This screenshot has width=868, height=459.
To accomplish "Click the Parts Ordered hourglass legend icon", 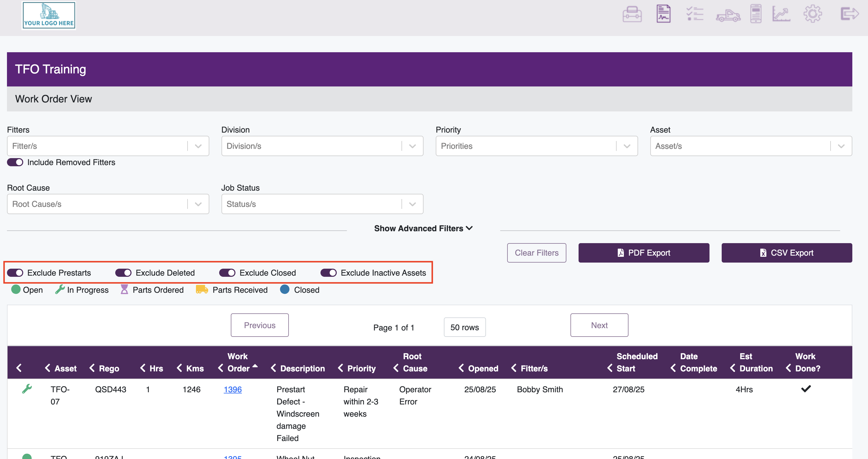I will tap(124, 289).
